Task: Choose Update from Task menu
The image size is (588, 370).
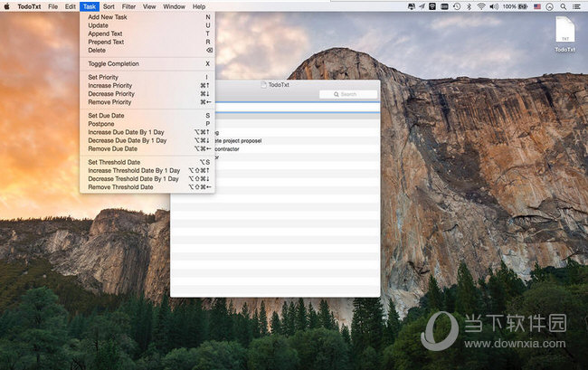Action: coord(147,25)
